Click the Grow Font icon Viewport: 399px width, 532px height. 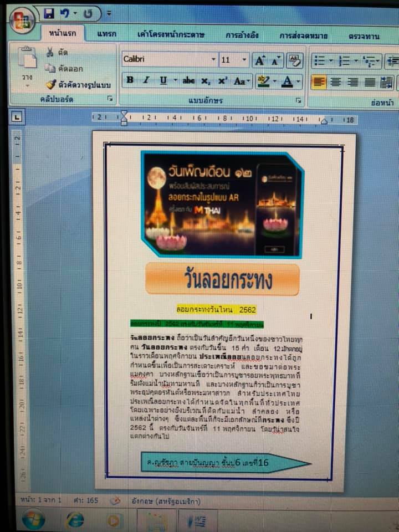[259, 60]
